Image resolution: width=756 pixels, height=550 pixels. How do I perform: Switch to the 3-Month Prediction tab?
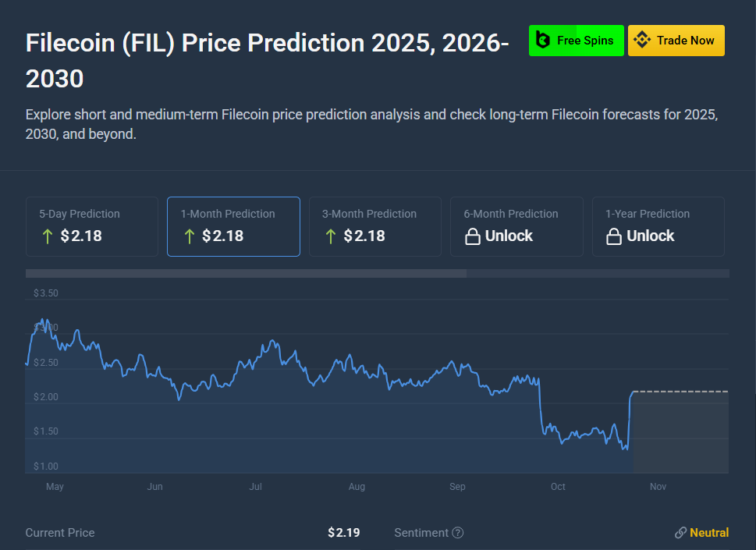[375, 226]
